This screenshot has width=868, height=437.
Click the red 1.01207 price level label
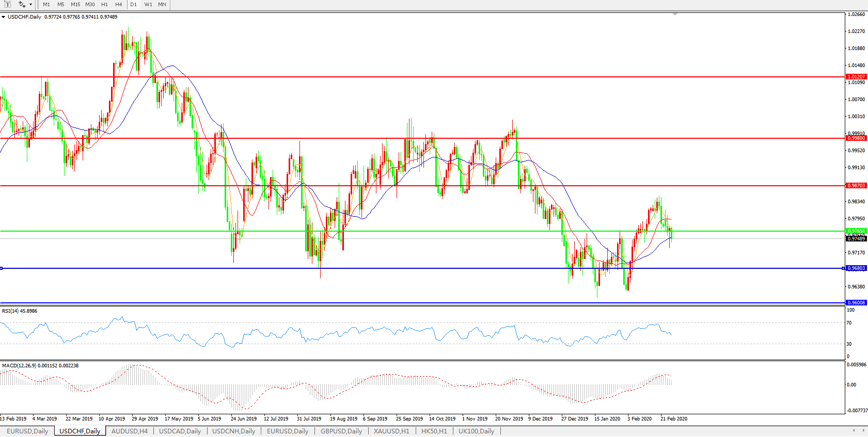856,77
